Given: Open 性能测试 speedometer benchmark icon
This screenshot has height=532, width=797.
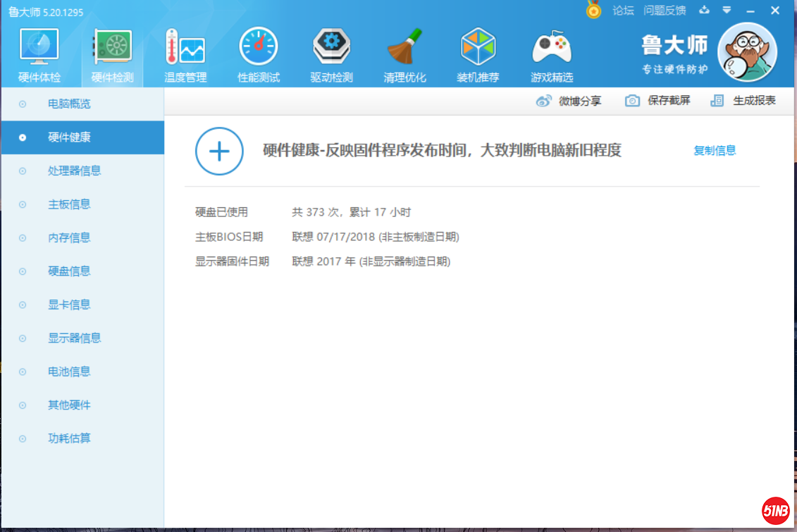Looking at the screenshot, I should click(259, 47).
